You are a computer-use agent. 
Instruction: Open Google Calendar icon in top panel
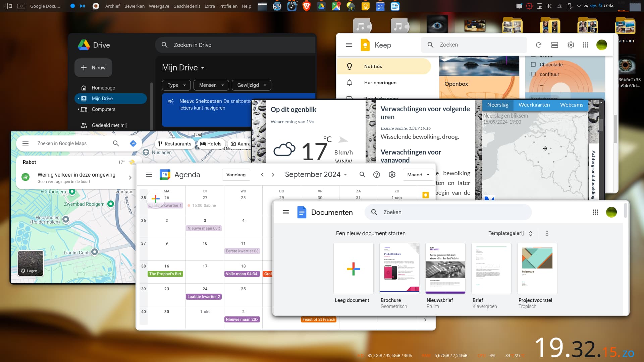[380, 6]
